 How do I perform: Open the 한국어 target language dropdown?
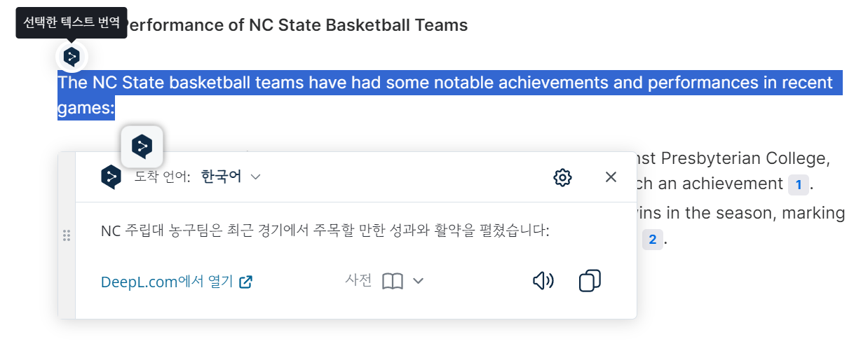pyautogui.click(x=231, y=177)
